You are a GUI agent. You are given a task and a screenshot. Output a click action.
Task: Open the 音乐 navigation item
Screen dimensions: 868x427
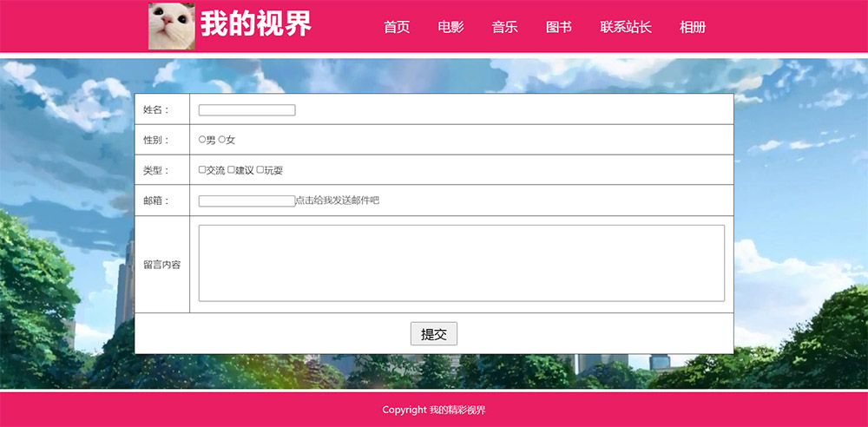[505, 27]
